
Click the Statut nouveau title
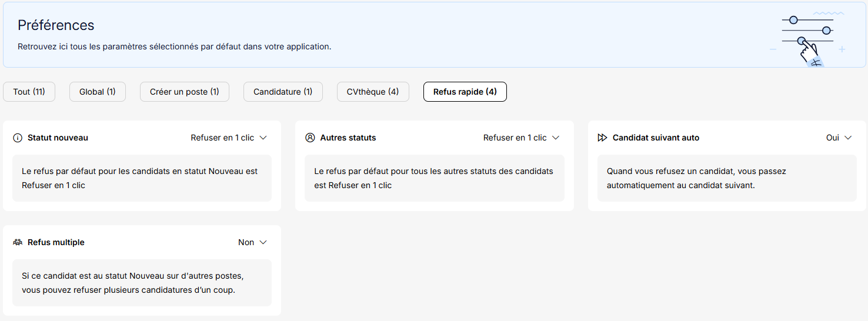coord(58,138)
